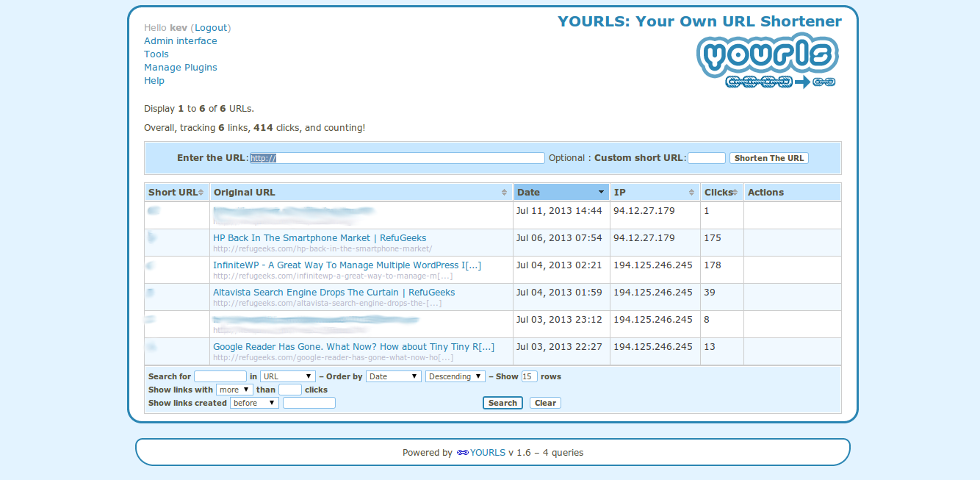Focus the Enter the URL input field

(397, 158)
